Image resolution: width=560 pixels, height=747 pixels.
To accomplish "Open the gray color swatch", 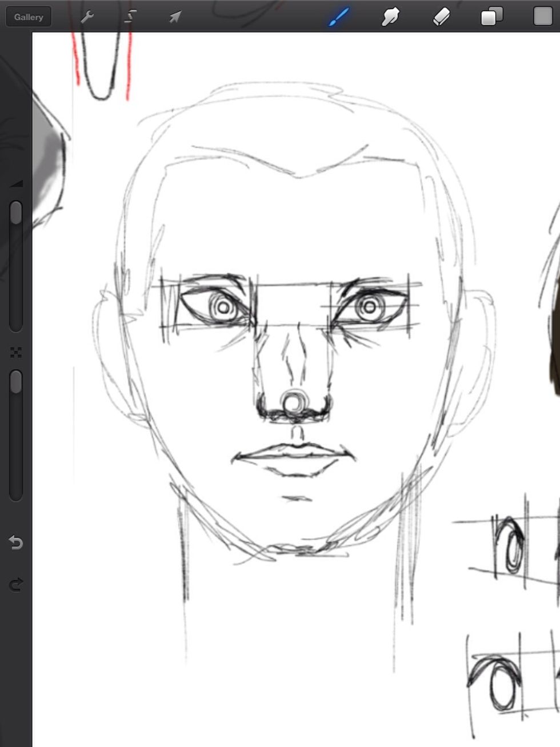I will [x=542, y=16].
